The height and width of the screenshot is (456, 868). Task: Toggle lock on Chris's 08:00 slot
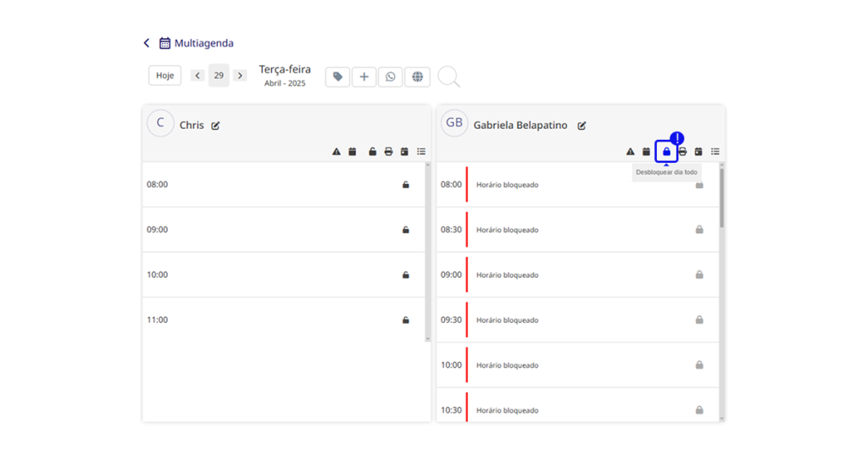coord(406,185)
